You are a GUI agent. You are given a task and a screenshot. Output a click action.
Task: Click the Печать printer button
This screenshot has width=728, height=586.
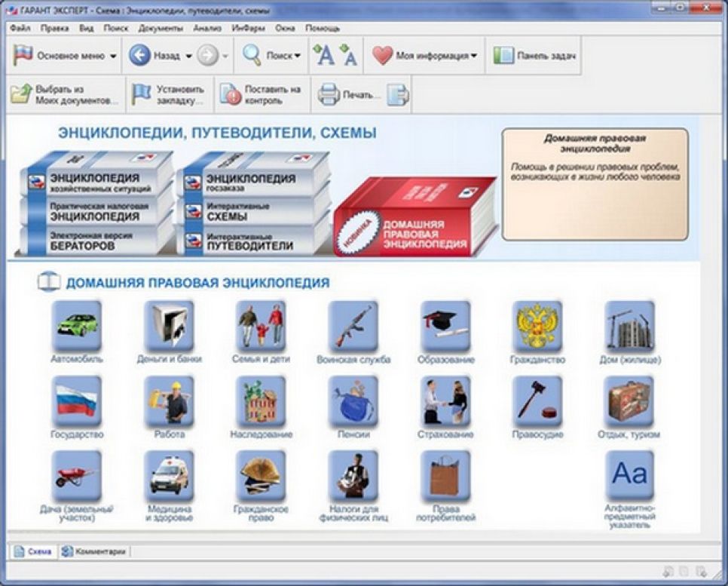[x=348, y=95]
